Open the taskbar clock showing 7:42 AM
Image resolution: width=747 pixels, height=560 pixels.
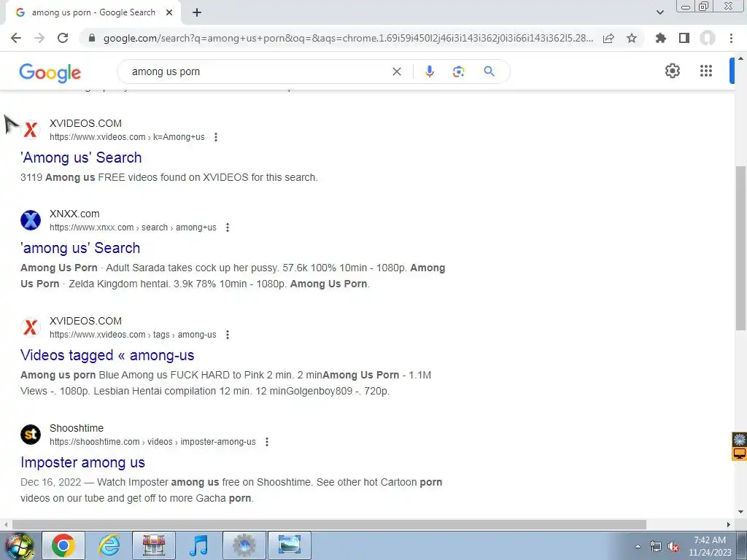[710, 546]
